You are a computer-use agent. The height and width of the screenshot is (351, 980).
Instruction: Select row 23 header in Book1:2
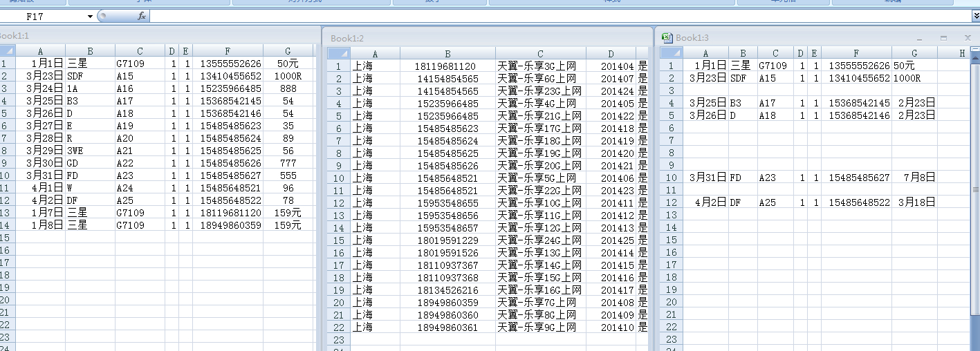coord(339,340)
